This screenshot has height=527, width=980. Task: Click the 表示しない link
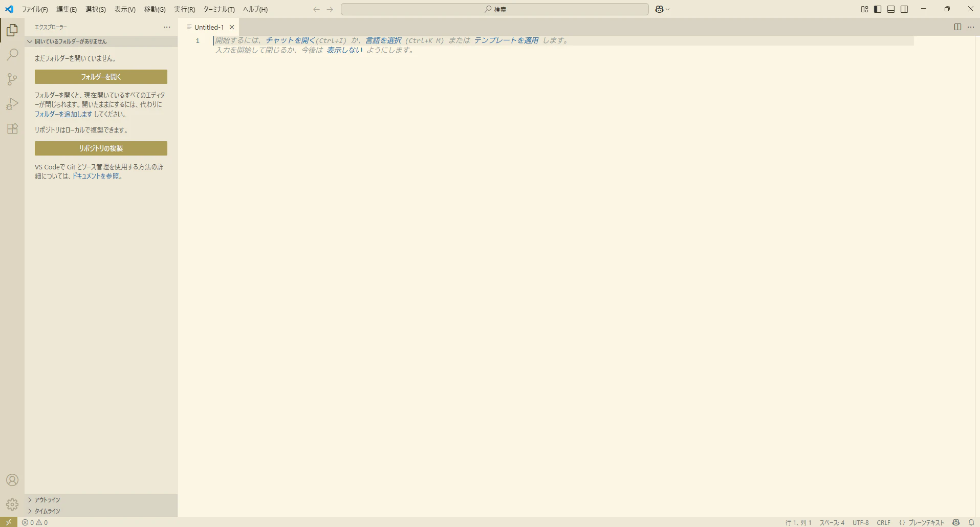344,50
